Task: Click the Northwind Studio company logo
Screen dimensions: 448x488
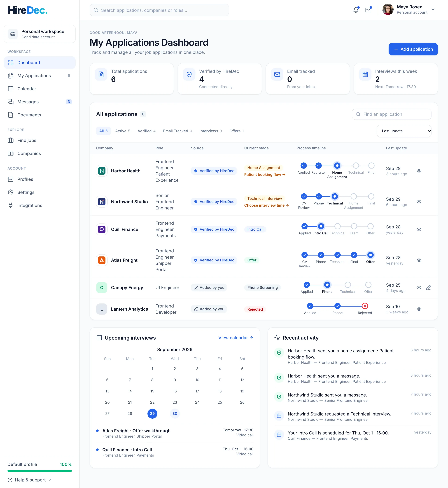Action: click(102, 202)
